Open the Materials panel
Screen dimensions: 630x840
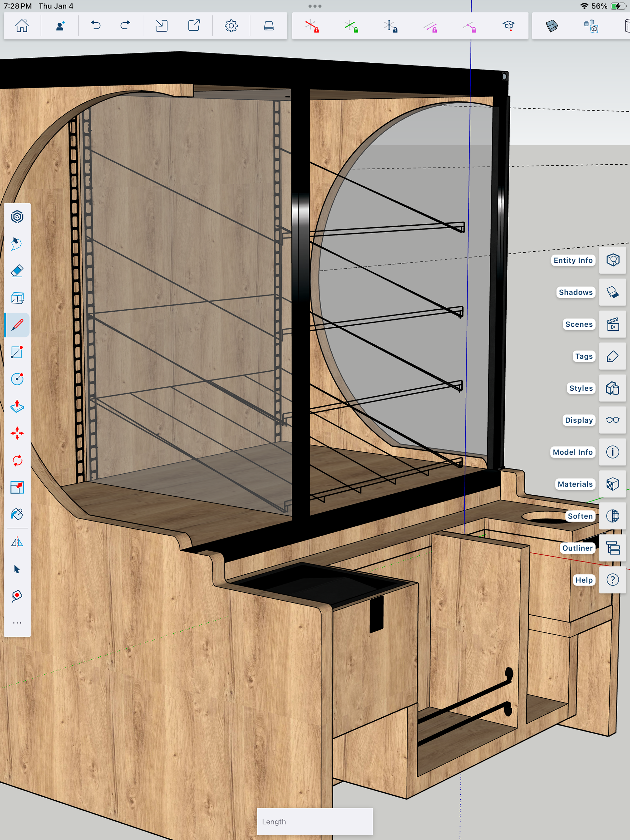tap(612, 484)
